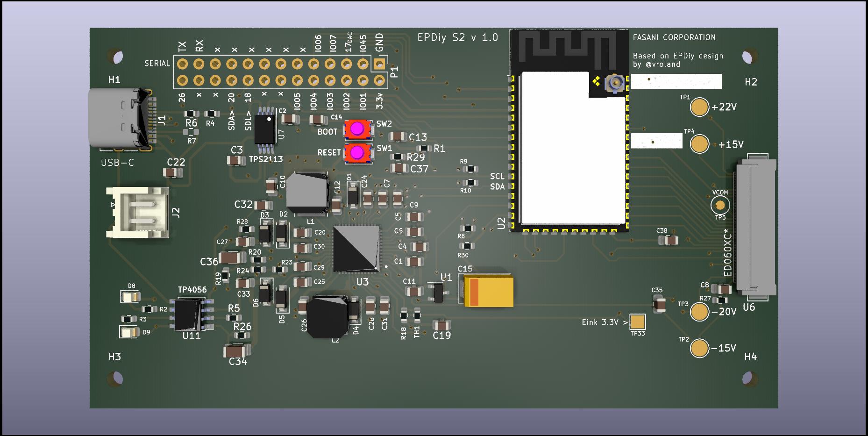Click the +22V test point TP1

pyautogui.click(x=699, y=107)
